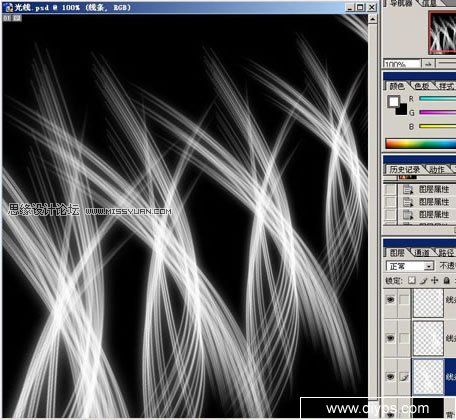Toggle visibility of the highlighted blue layer
The height and width of the screenshot is (420, 456).
tap(390, 377)
